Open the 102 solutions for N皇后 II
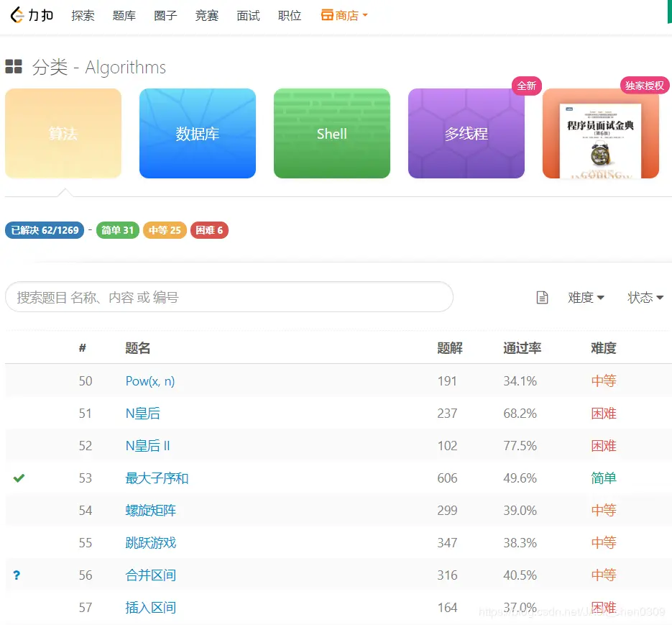The width and height of the screenshot is (672, 625). point(447,446)
